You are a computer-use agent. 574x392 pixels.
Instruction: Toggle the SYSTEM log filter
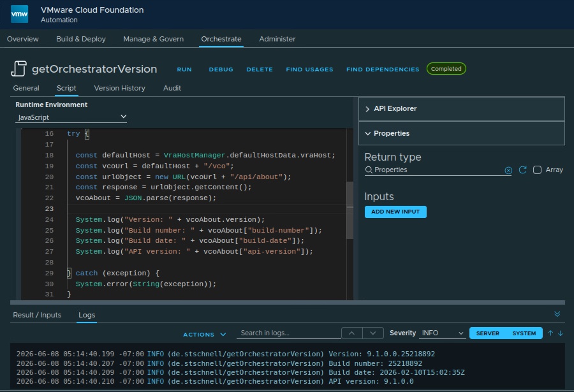click(524, 333)
